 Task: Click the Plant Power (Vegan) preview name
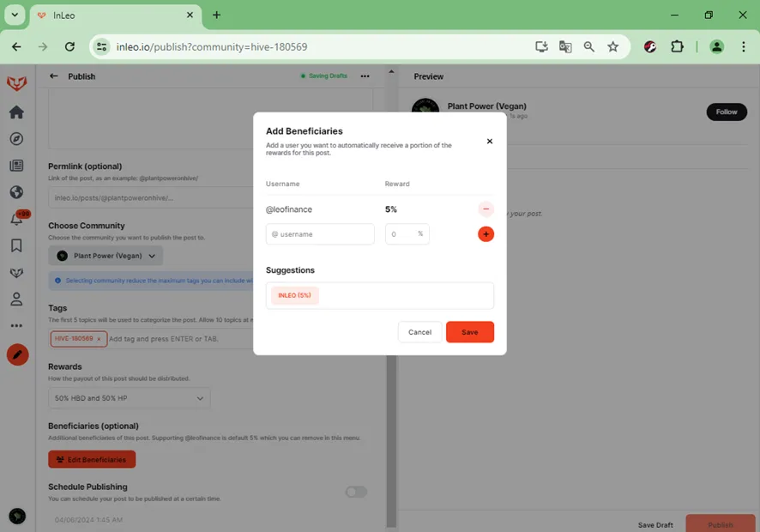[486, 106]
